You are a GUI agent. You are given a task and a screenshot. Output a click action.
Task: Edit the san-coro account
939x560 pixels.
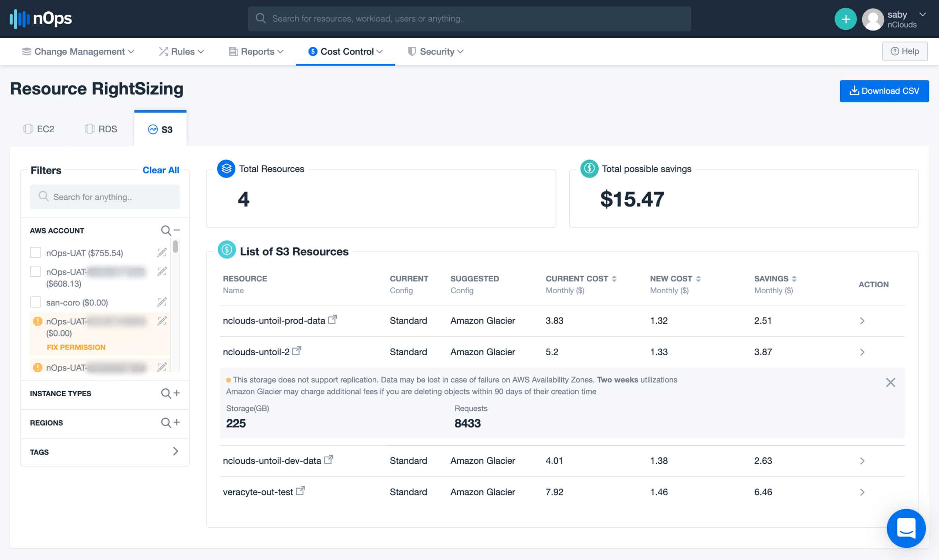click(162, 302)
